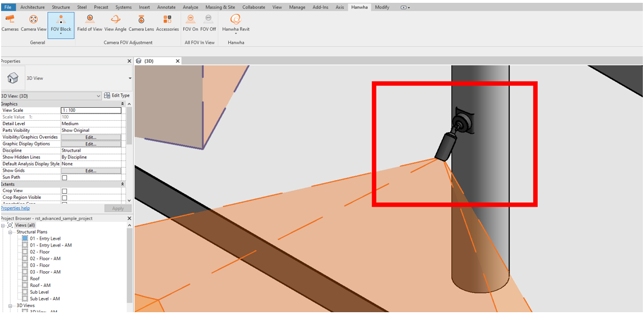
Task: Enable the Sun Path checkbox
Action: [x=64, y=177]
